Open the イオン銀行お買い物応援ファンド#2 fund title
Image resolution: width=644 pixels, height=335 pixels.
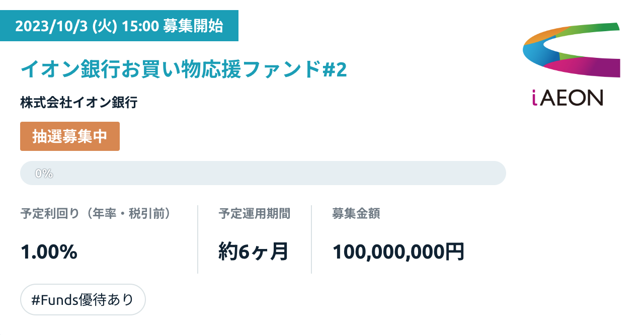(x=184, y=69)
